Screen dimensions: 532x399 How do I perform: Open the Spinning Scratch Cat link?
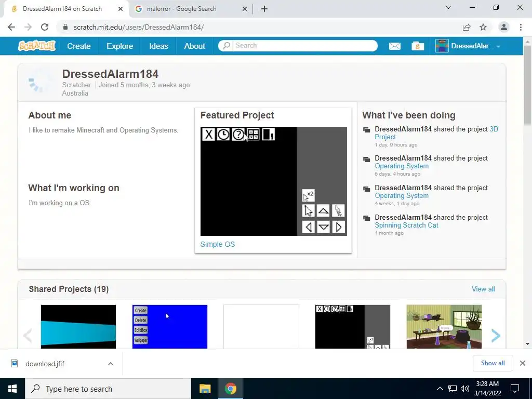tap(406, 225)
